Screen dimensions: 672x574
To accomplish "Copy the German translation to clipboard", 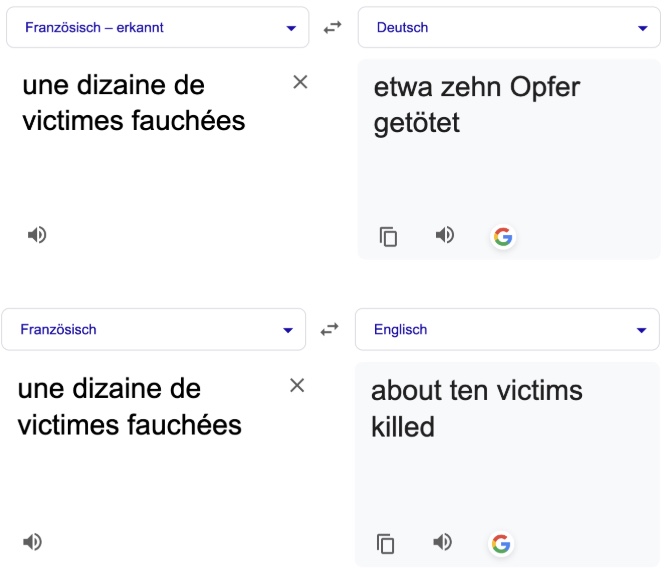I will click(388, 237).
